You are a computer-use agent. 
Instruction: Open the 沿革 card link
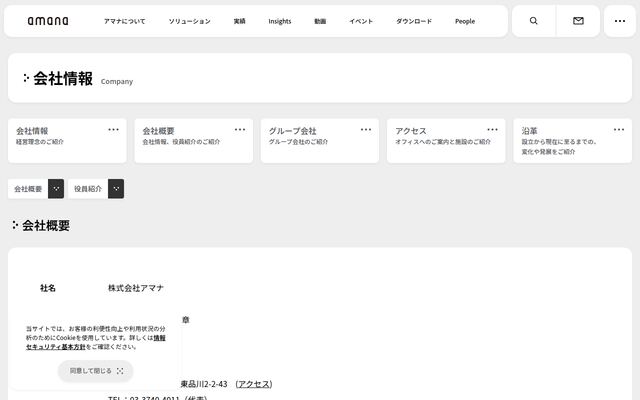click(572, 141)
